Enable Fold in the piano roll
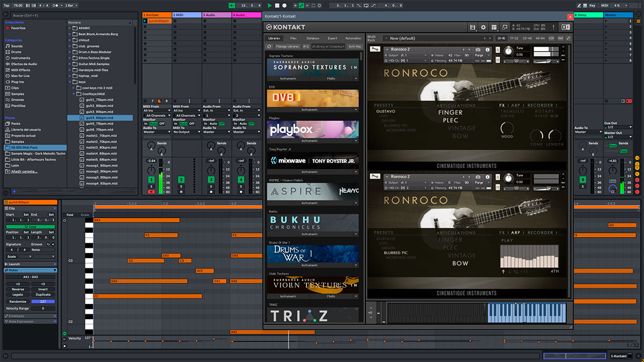Screen dimensions: 644x362 (69, 215)
